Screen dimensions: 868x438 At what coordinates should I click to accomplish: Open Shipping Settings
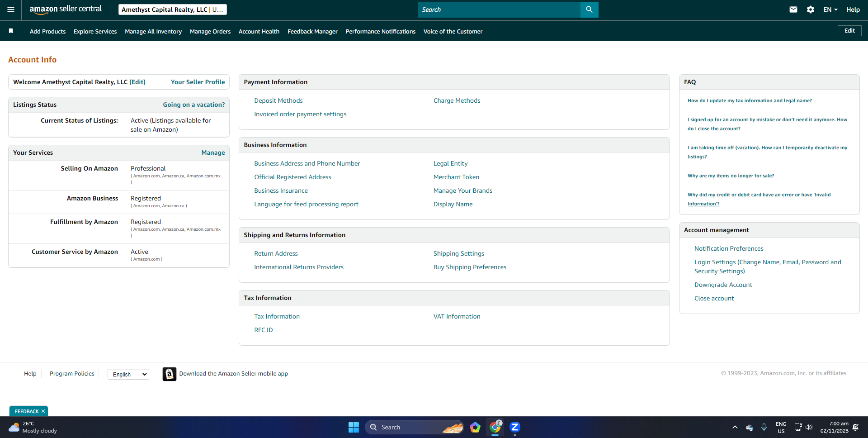point(459,253)
